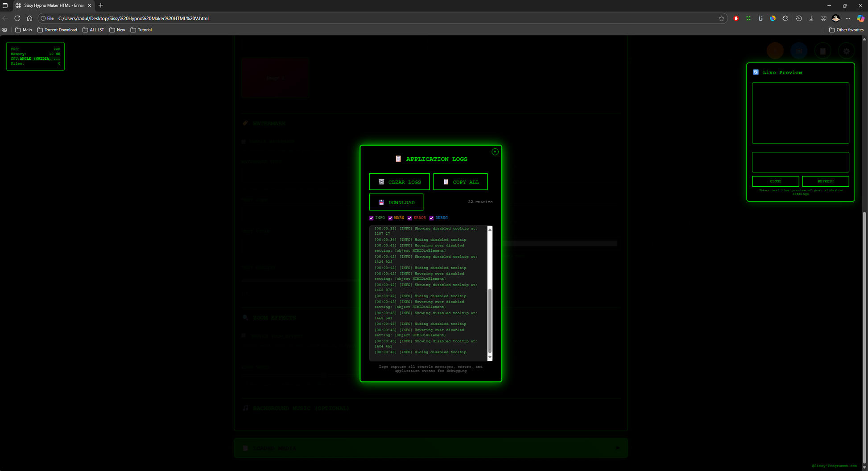This screenshot has width=868, height=471.
Task: Open the Torrent Download favorites folder
Action: point(57,30)
